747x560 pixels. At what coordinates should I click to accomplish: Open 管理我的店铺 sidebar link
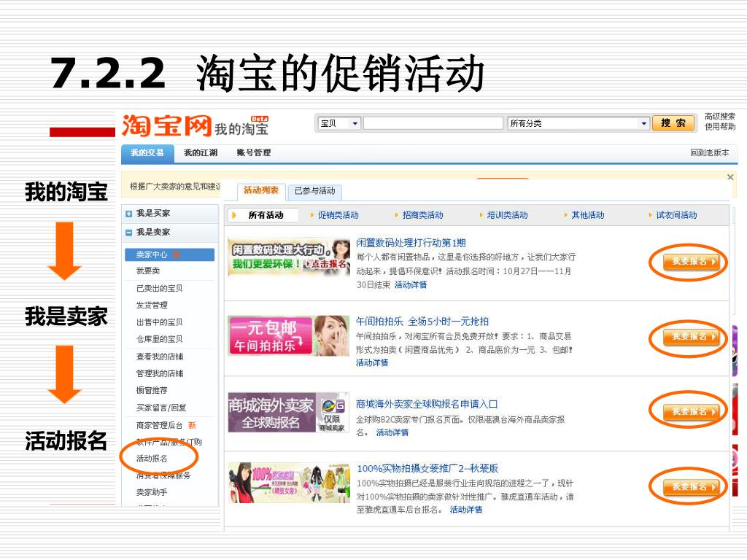click(160, 373)
